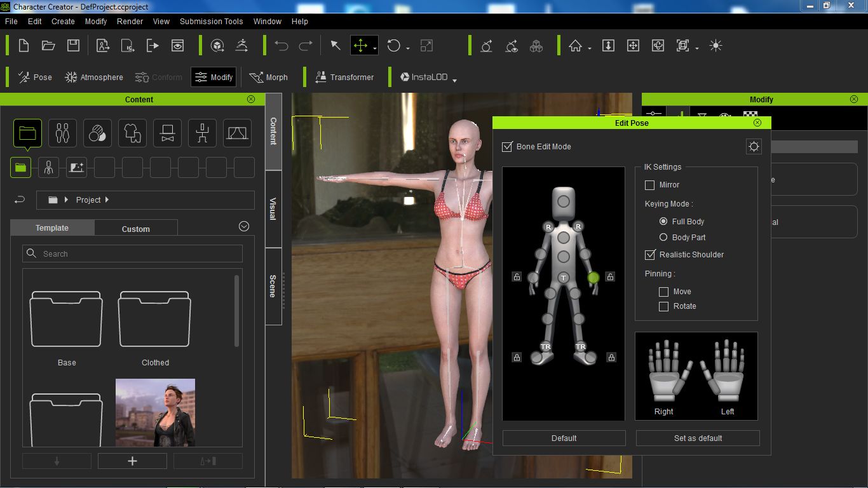Toggle Realistic Shoulder checkbox
Viewport: 868px width, 488px height.
pos(649,255)
